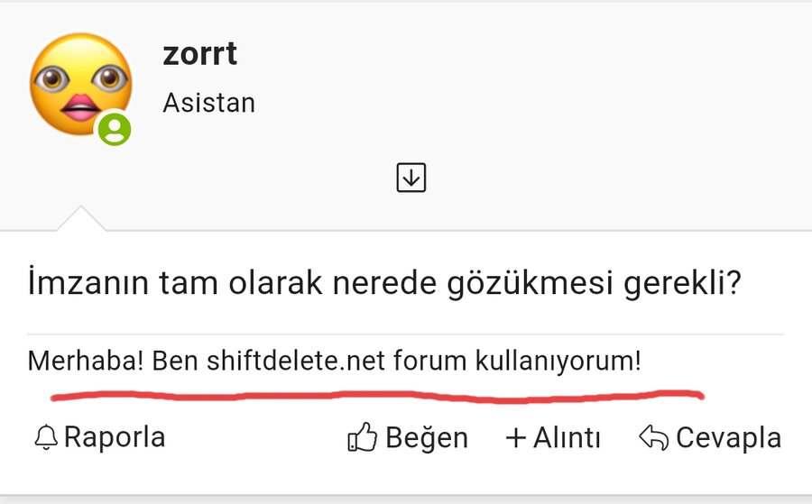Expand user details with the boxed down-arrow
The width and height of the screenshot is (812, 504).
(x=411, y=178)
